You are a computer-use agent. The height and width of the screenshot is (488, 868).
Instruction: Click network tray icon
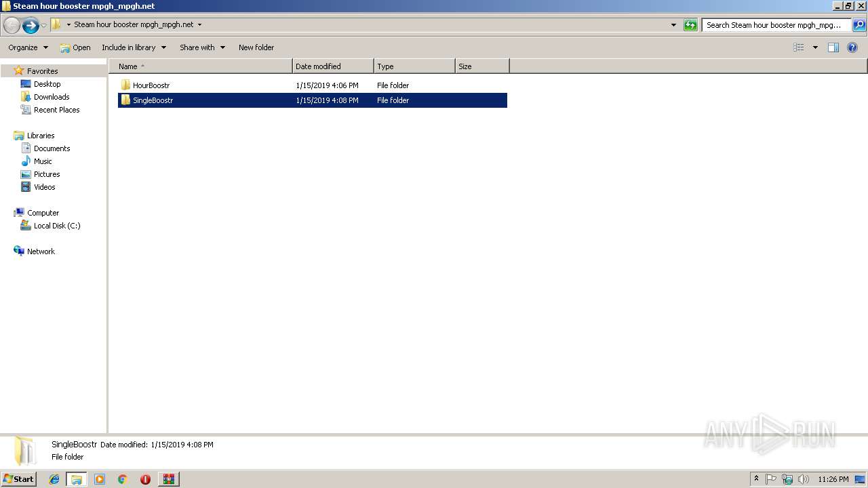pos(787,479)
